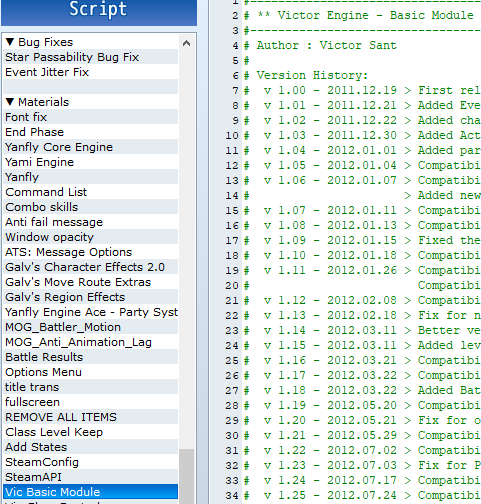Image resolution: width=481 pixels, height=504 pixels.
Task: Open the Event Jitter Fix script
Action: 90,72
